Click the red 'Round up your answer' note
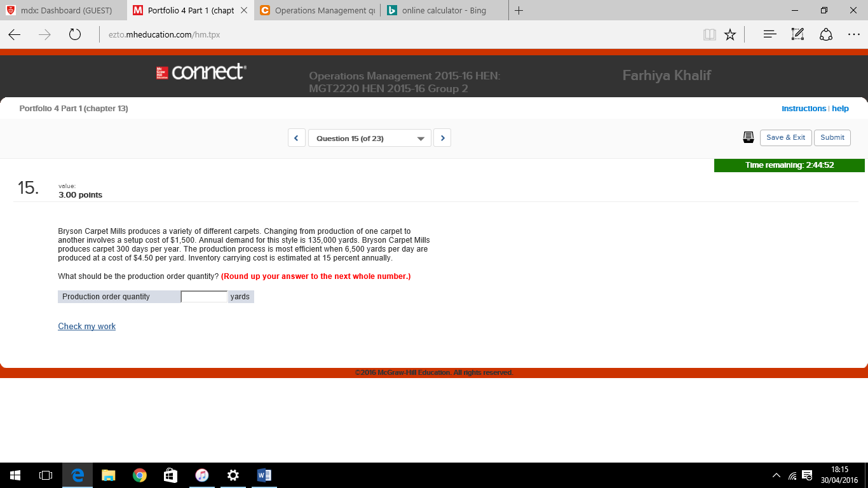 coord(316,276)
